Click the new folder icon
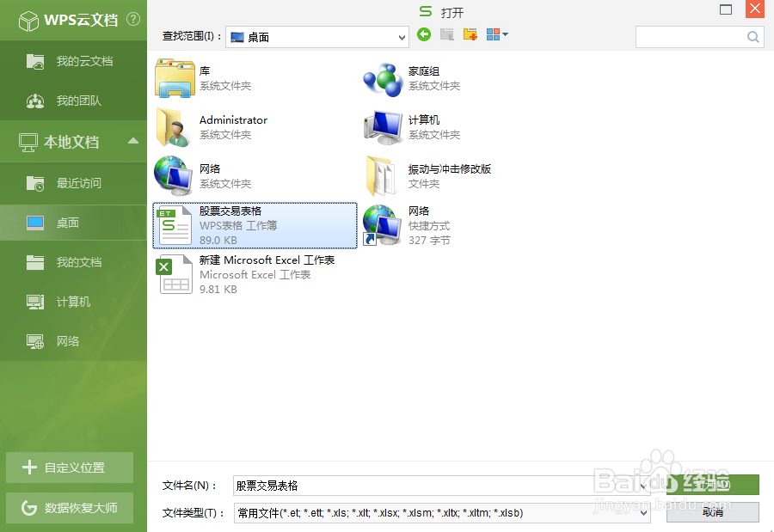The height and width of the screenshot is (532, 774). 470,34
